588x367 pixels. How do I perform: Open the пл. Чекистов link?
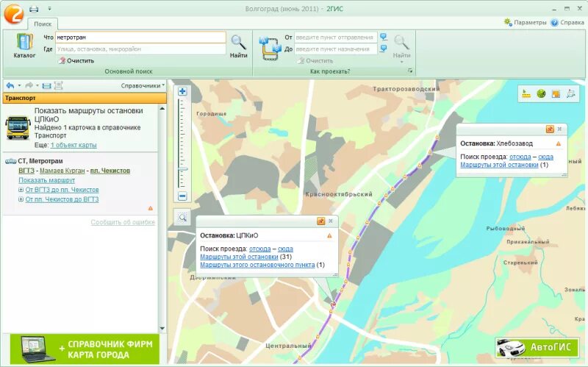coord(110,171)
